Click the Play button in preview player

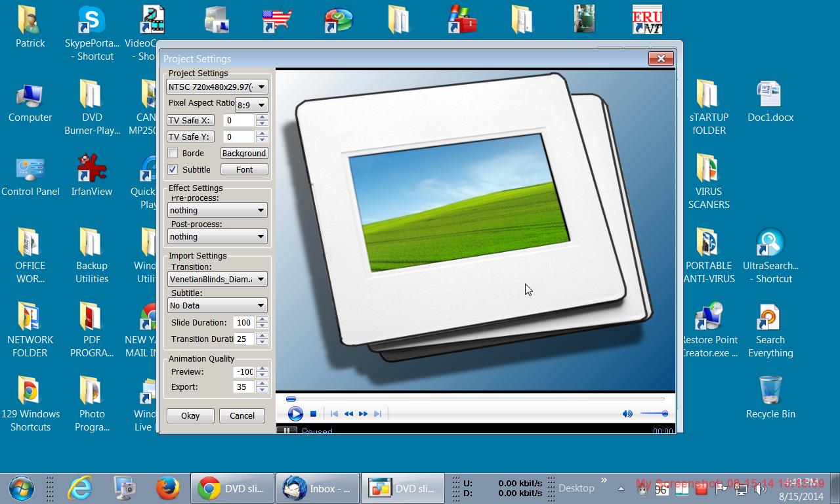pyautogui.click(x=295, y=413)
